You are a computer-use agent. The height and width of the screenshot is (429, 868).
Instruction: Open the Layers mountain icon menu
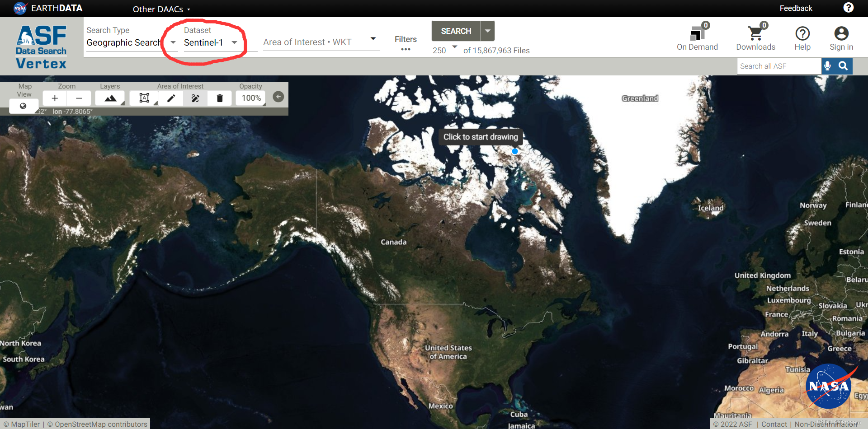coord(110,98)
